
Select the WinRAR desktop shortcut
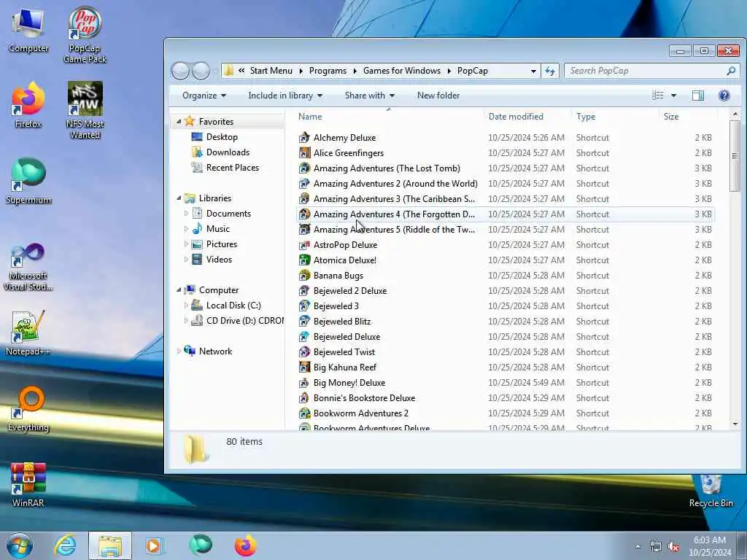point(28,484)
